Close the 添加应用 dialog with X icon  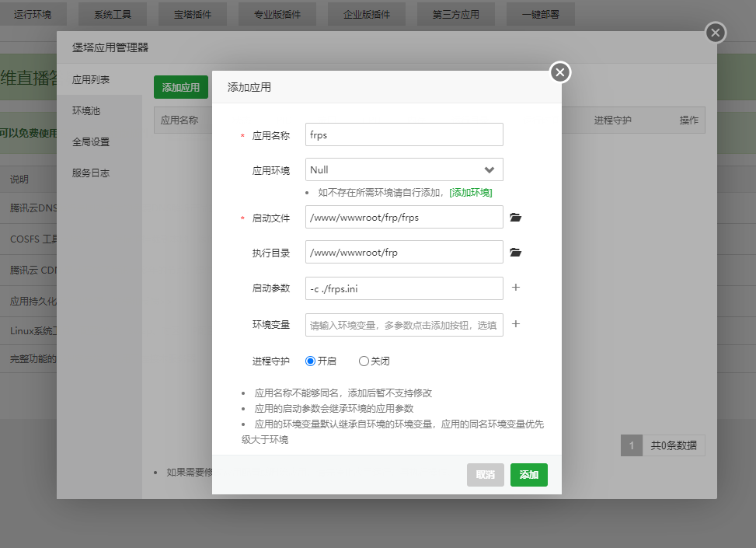[560, 72]
